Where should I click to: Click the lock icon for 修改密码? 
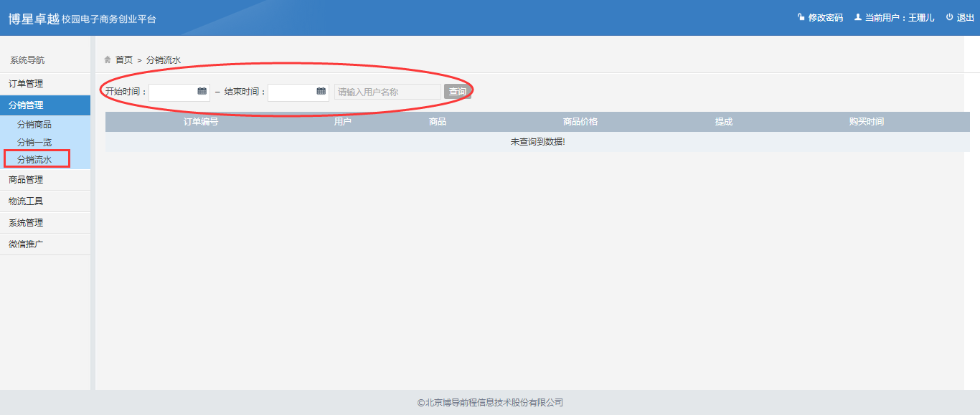pos(801,17)
